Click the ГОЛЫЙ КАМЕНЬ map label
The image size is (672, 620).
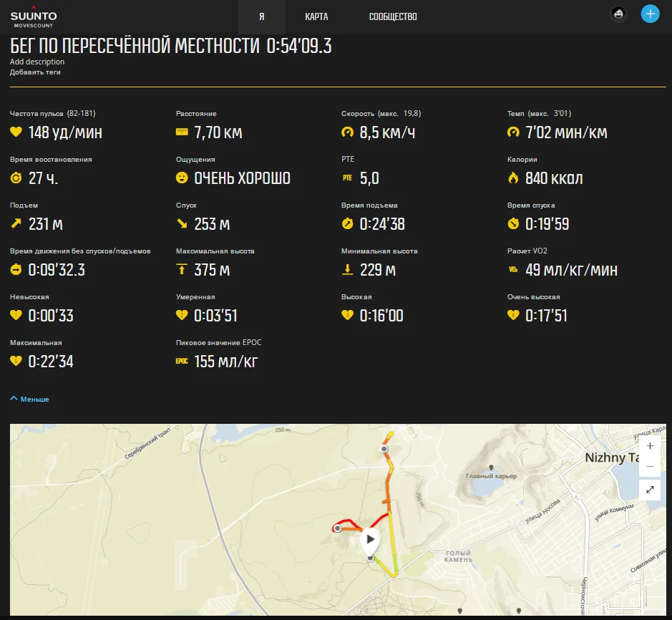click(x=459, y=556)
